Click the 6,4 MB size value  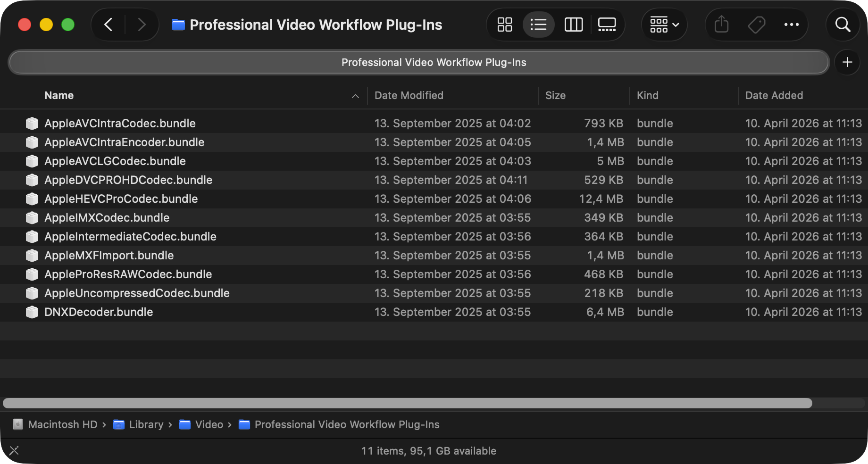(x=605, y=312)
